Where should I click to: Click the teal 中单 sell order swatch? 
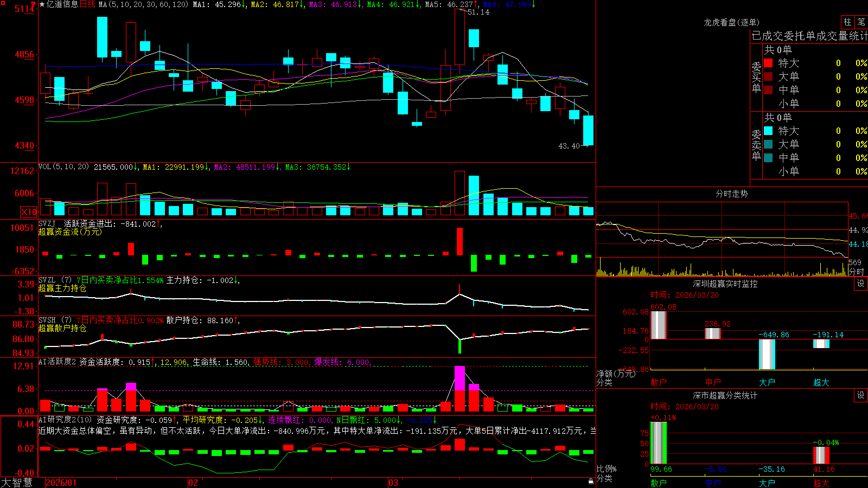coord(768,158)
